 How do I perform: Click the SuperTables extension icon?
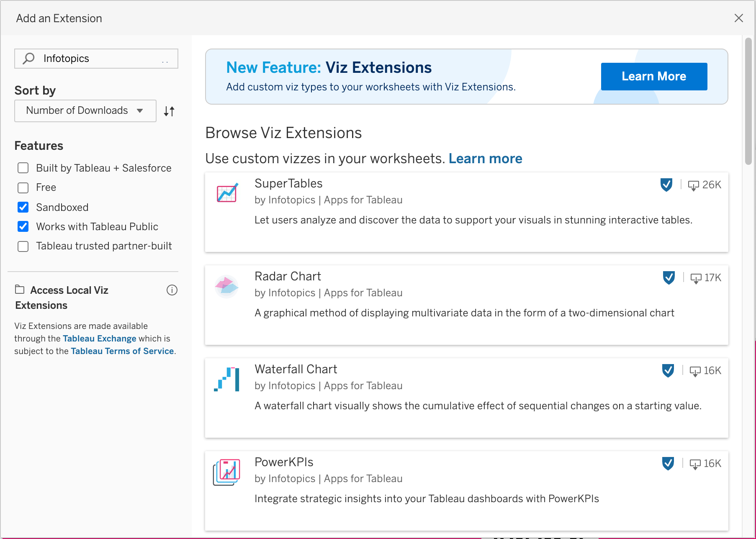pos(227,193)
